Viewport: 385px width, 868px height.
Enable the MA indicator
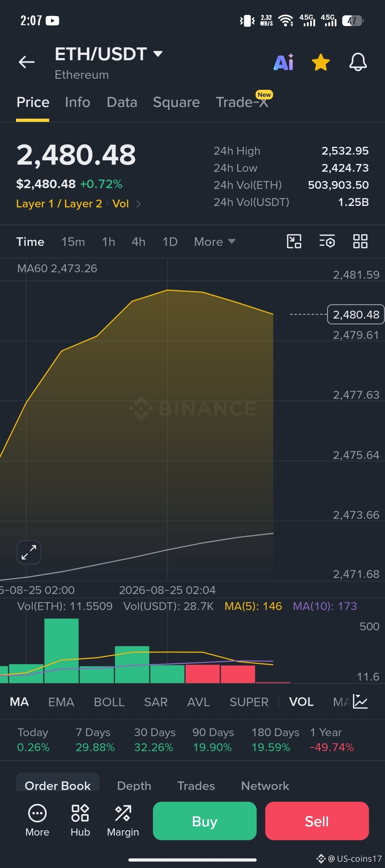(19, 702)
